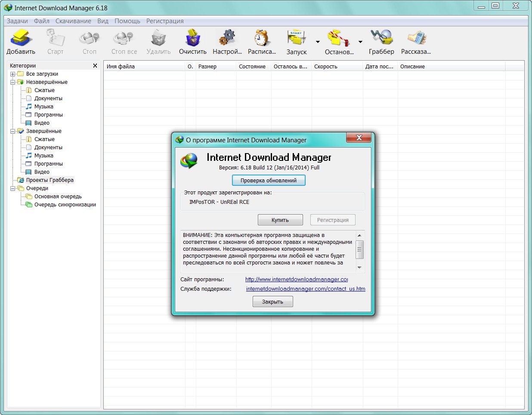Click the Рассказа… (Tell a friend) icon
532x415 pixels.
(416, 38)
